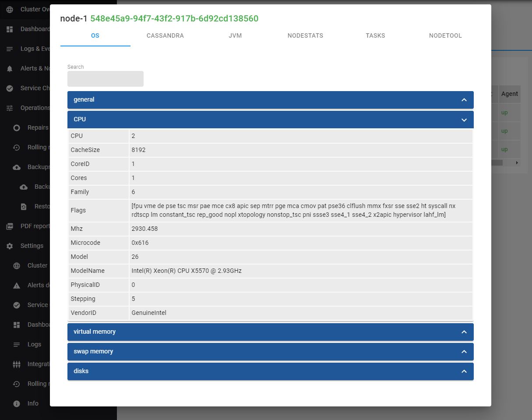Expand the general section chevron
532x420 pixels.
464,100
